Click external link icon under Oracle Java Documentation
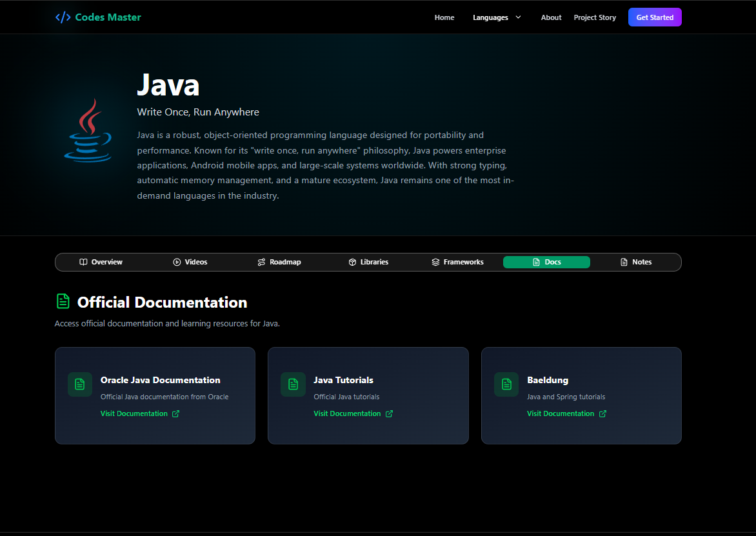Screen dimensions: 756x536 [x=176, y=413]
